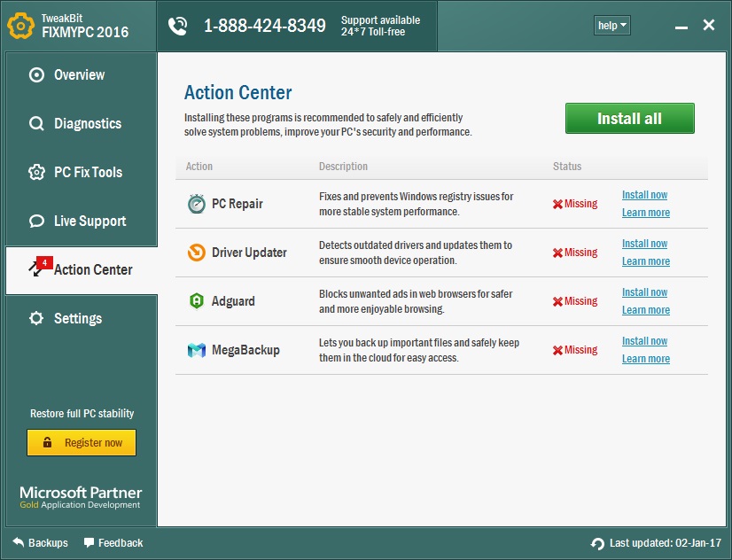Click the Last updated refresh icon

point(597,543)
